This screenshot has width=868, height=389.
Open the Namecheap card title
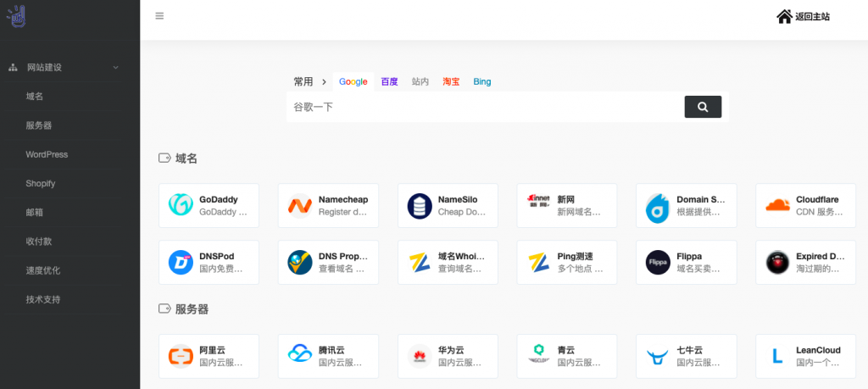tap(343, 200)
